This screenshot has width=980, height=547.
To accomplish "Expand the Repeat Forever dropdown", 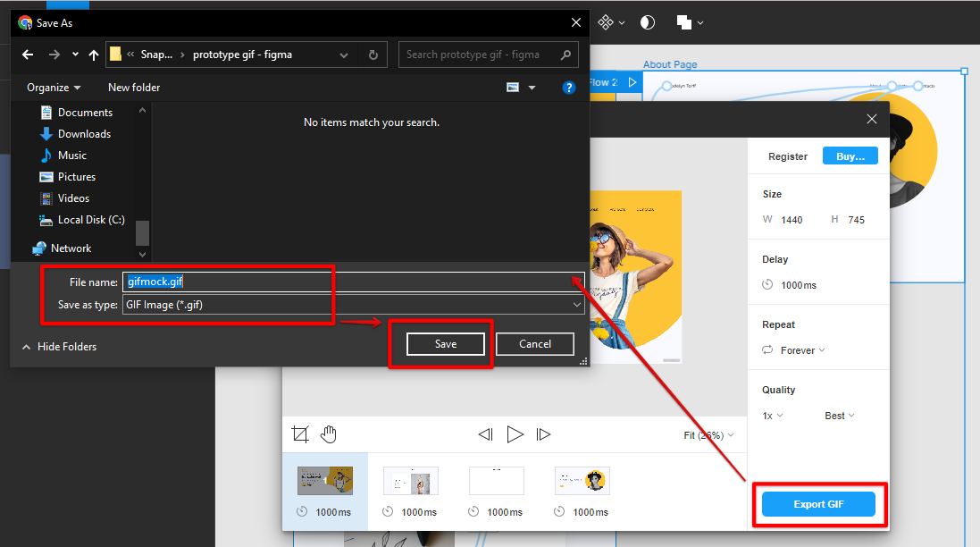I will 802,350.
